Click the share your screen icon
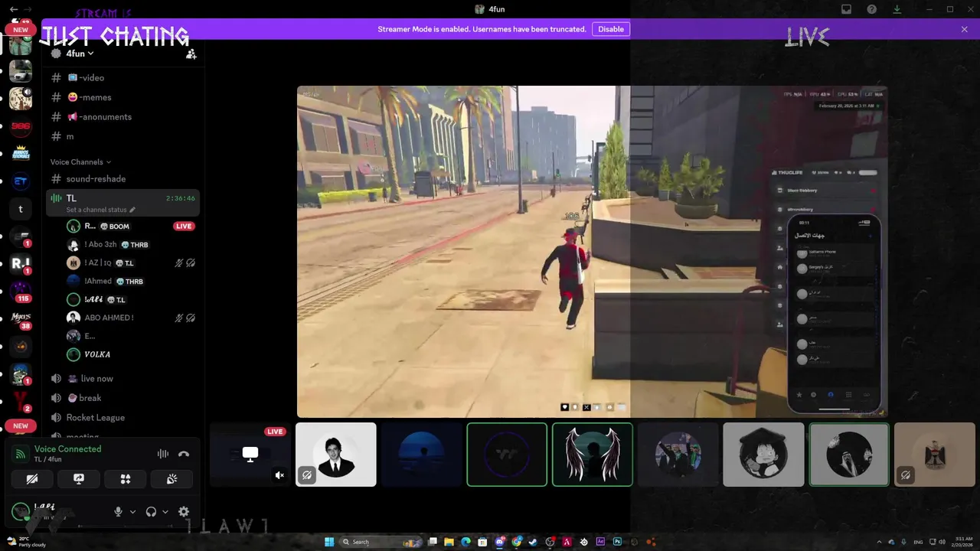 78,479
